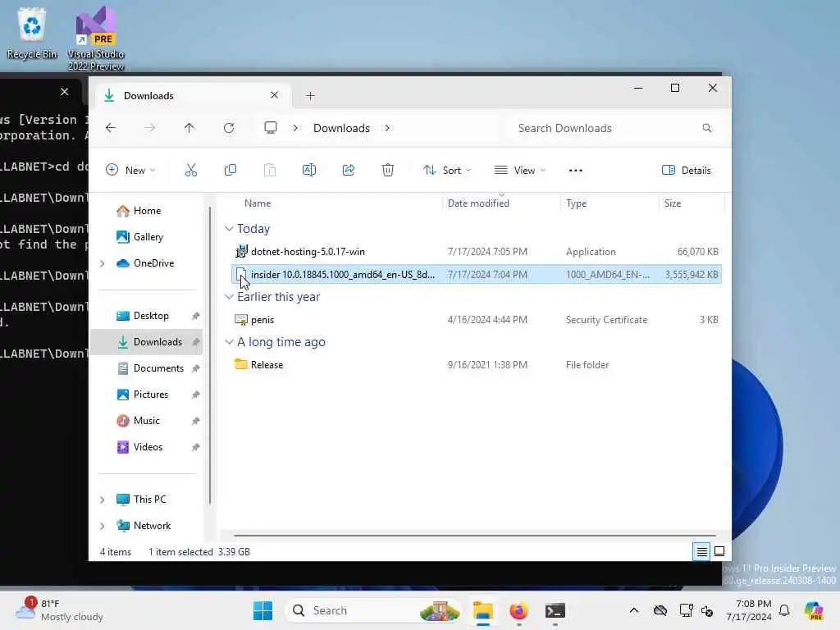Select the dotnet-hosting-5.0.17-win file
The height and width of the screenshot is (630, 840).
[x=477, y=252]
